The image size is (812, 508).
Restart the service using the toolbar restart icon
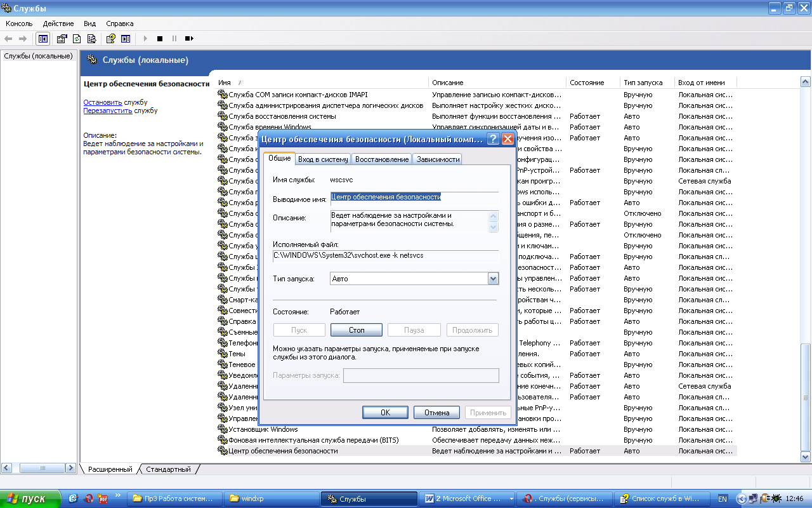point(189,39)
